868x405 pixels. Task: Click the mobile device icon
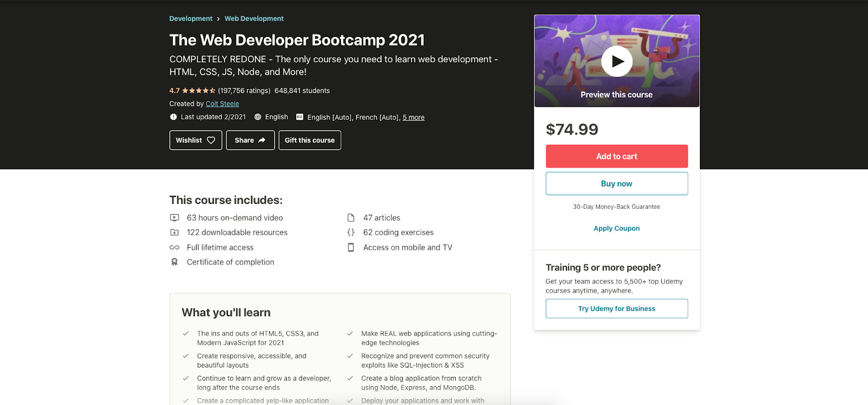coord(351,247)
